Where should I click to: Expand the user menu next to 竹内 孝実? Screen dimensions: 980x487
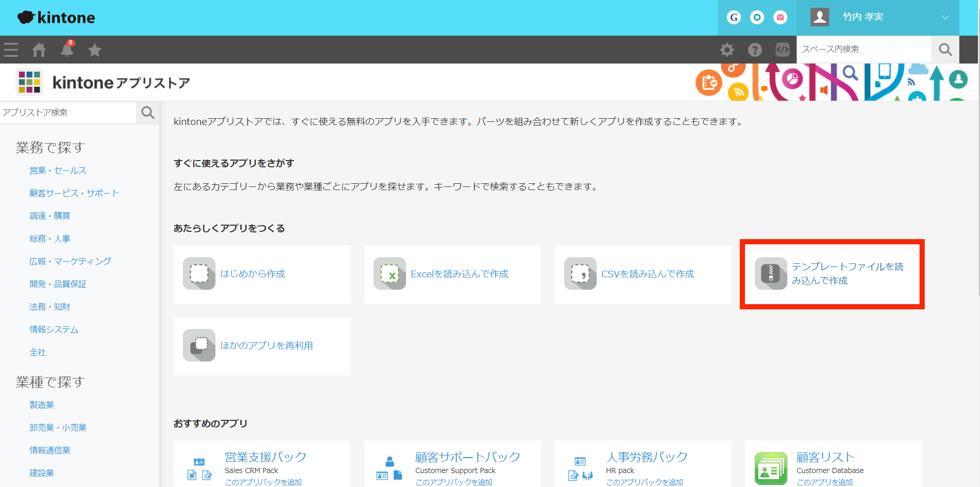coord(945,17)
